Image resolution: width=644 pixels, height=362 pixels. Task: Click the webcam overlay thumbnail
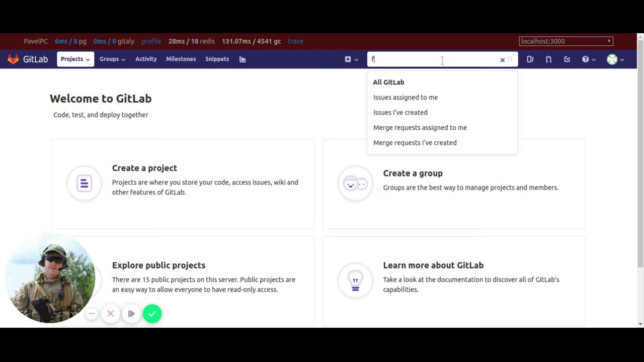click(49, 278)
